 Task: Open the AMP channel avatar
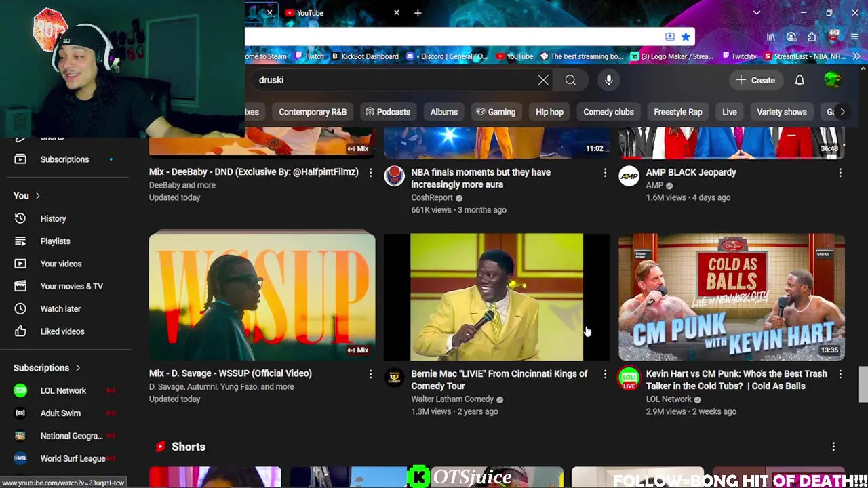point(629,176)
